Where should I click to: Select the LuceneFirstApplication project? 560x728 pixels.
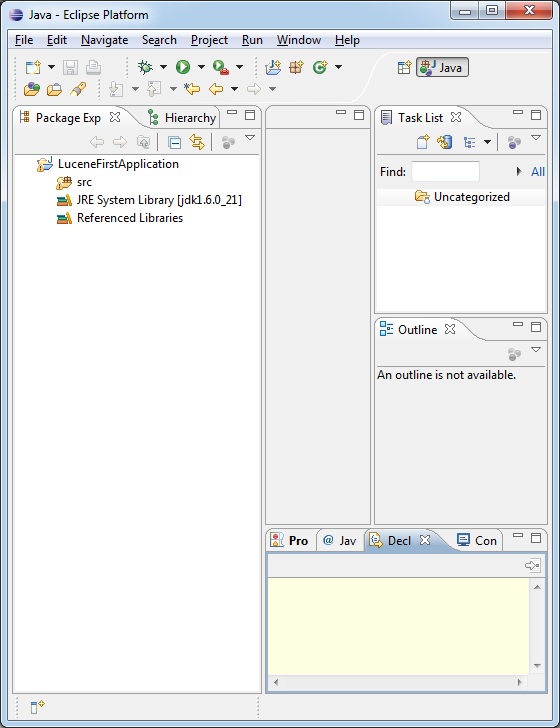tap(108, 164)
